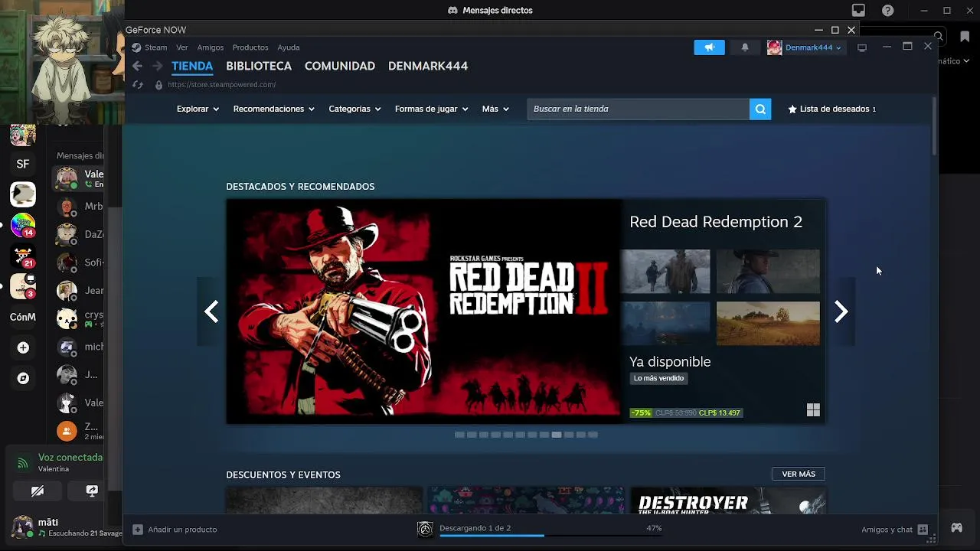The height and width of the screenshot is (551, 980).
Task: Open the SF server in Discord
Action: pyautogui.click(x=23, y=164)
